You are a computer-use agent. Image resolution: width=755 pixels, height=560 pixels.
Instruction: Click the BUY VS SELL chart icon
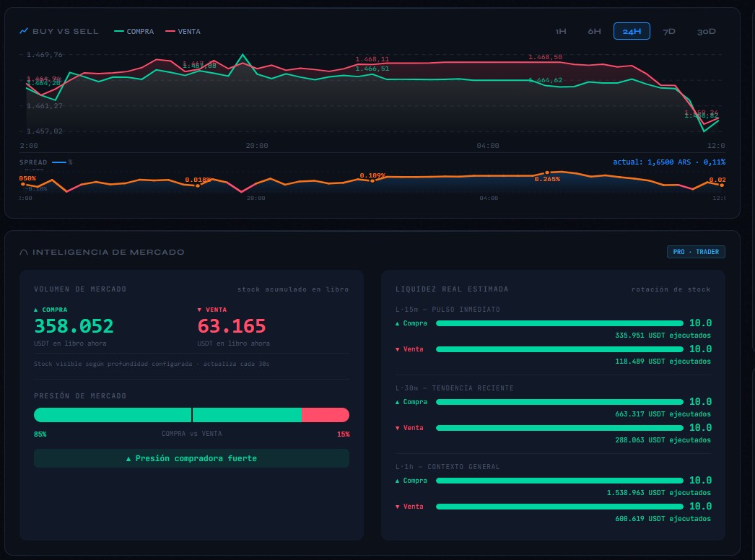click(x=22, y=30)
